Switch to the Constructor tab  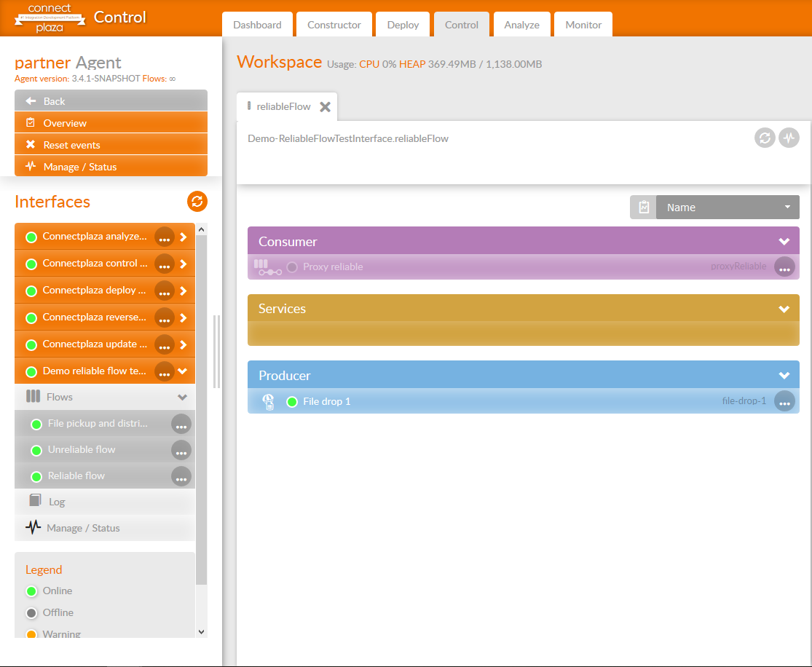click(334, 25)
